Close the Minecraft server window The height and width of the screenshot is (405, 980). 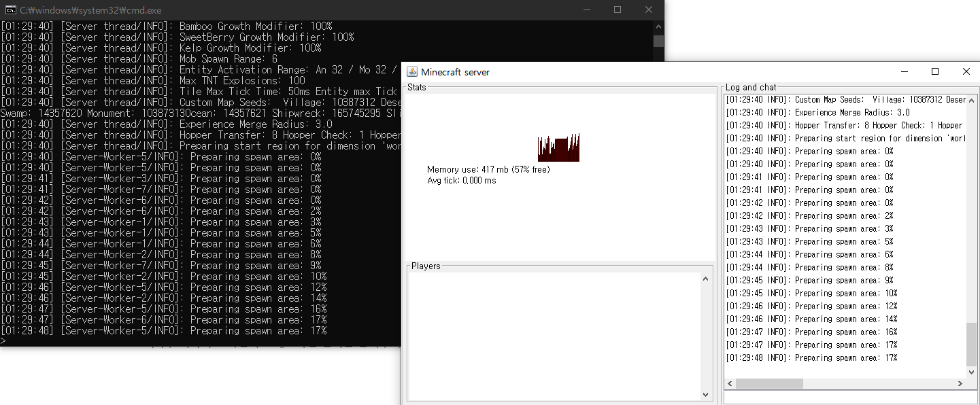point(966,71)
